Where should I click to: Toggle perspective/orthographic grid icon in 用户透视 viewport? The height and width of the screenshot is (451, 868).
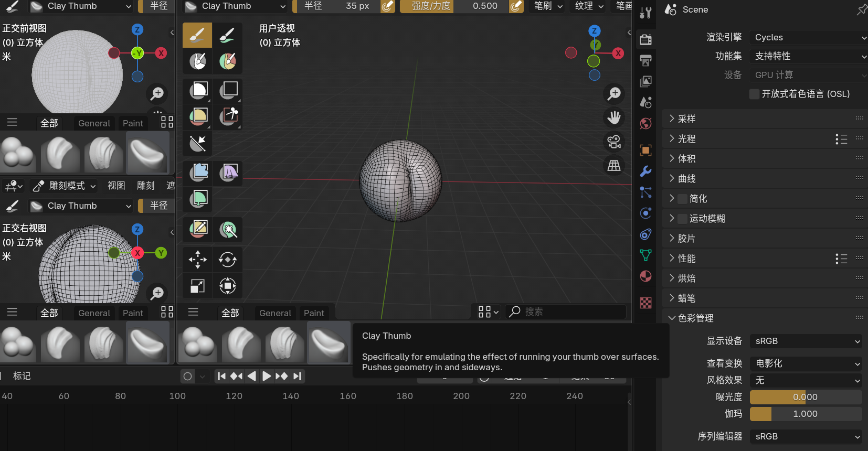pos(614,166)
